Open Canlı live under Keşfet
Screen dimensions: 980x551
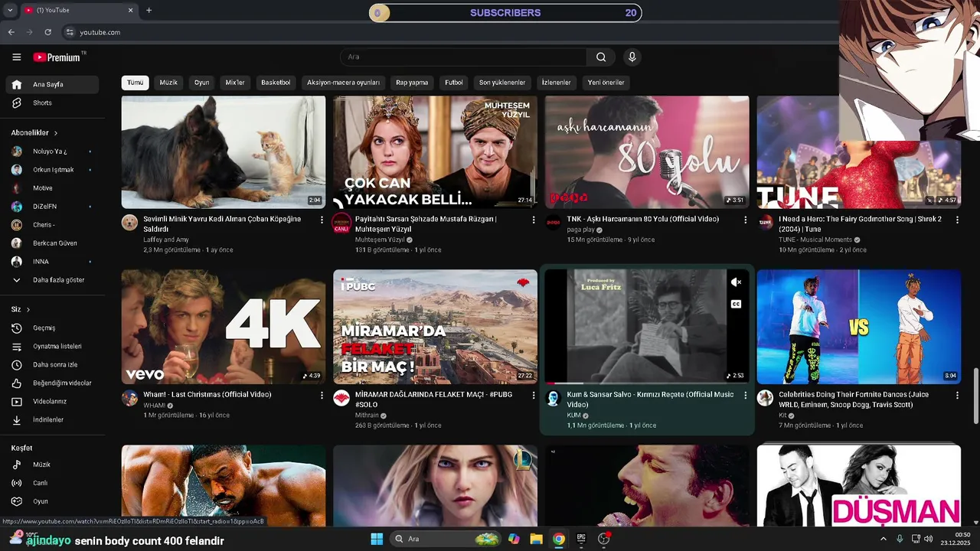[52, 483]
